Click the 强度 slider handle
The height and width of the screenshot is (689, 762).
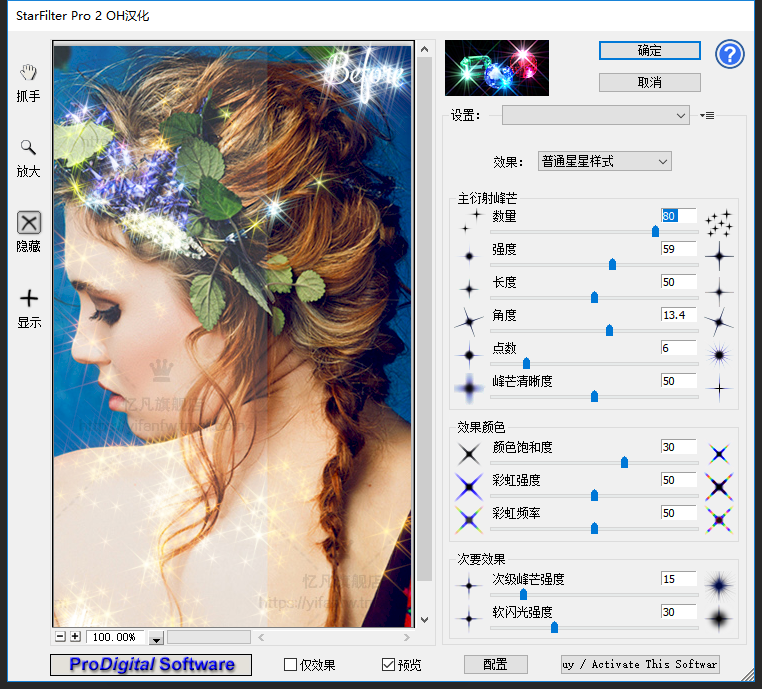[x=612, y=265]
